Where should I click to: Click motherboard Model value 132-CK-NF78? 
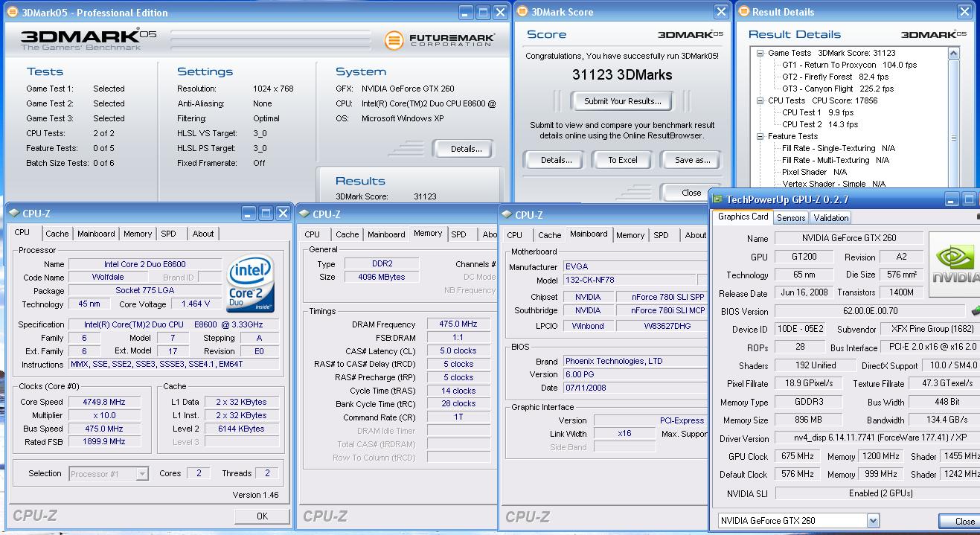(x=628, y=281)
